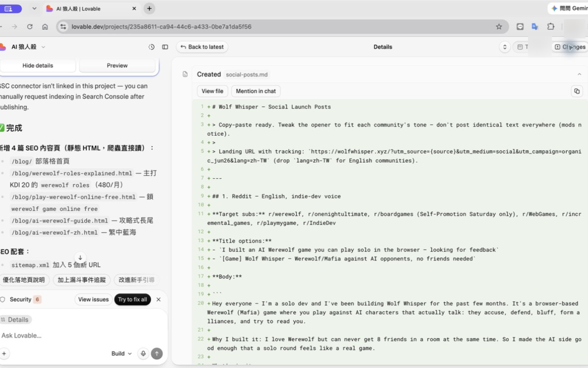Close the AI 狼人殺 Lovable browser tab
588x368 pixels.
coord(134,9)
